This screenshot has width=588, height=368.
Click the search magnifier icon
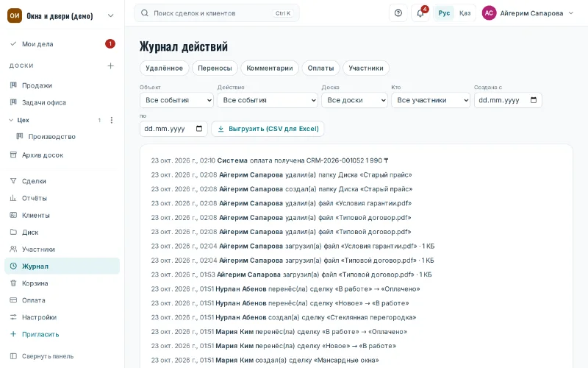[144, 13]
